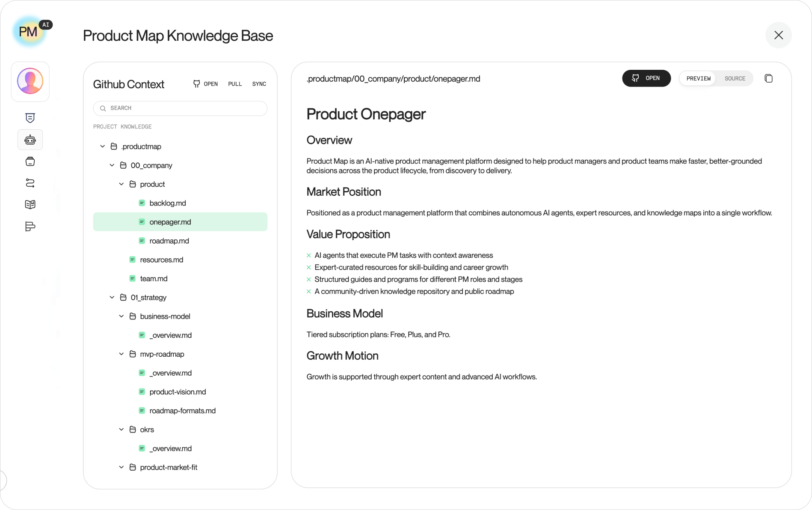The height and width of the screenshot is (510, 812).
Task: Click the PROJECT KNOWLEDGE label
Action: pyautogui.click(x=122, y=127)
